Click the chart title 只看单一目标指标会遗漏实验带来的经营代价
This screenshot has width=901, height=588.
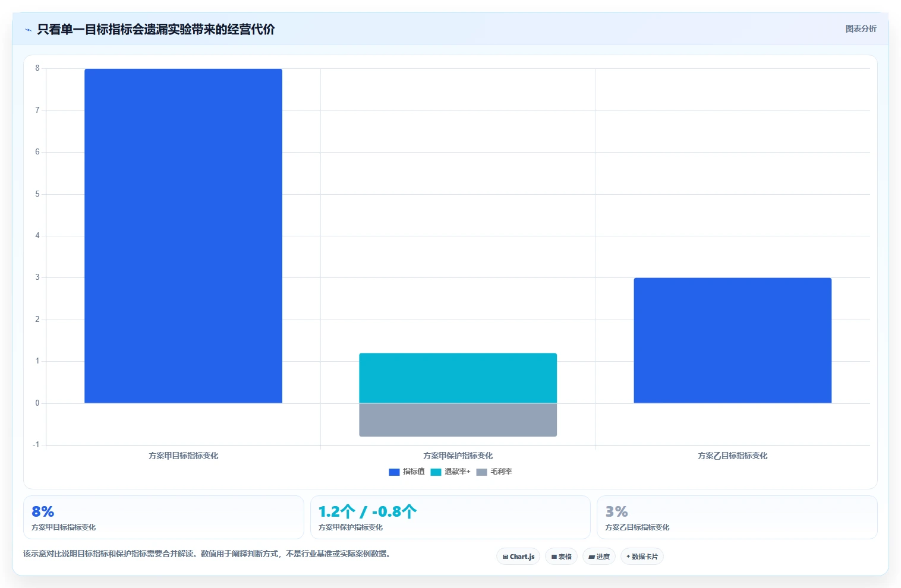tap(156, 29)
